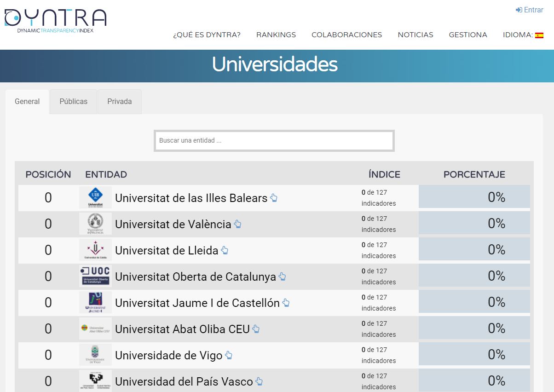554x392 pixels.
Task: Open the Idioma language selector
Action: (523, 35)
